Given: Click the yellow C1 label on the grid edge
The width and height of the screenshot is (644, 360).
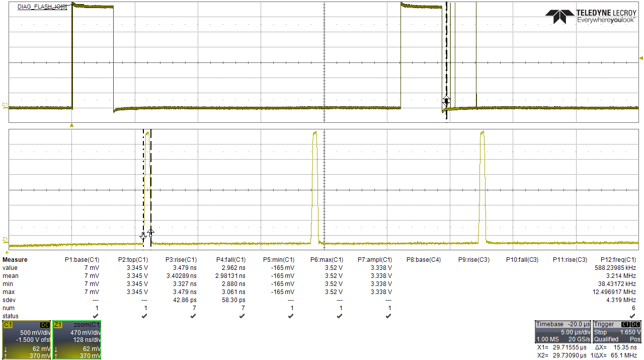Looking at the screenshot, I should pyautogui.click(x=4, y=104).
